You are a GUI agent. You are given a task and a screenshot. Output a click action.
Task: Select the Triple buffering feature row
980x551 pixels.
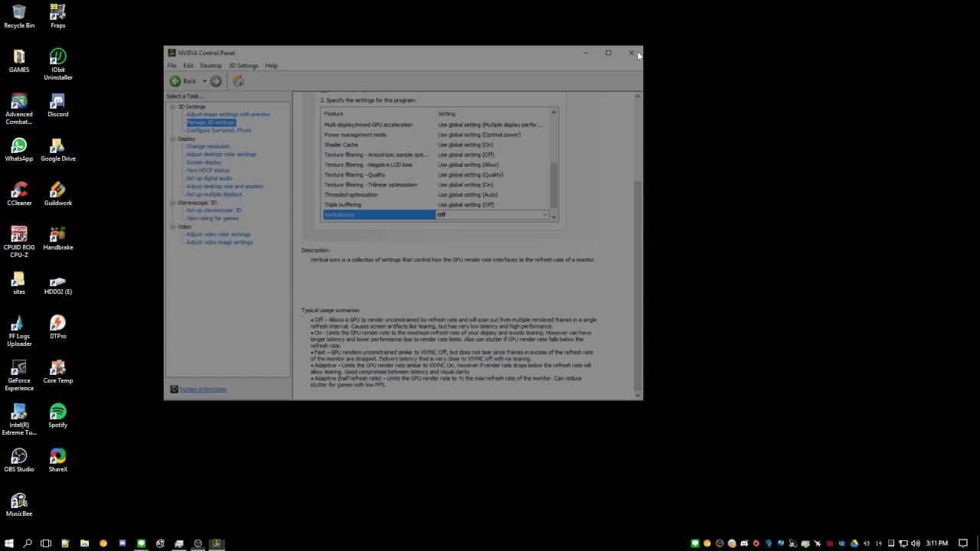point(435,204)
